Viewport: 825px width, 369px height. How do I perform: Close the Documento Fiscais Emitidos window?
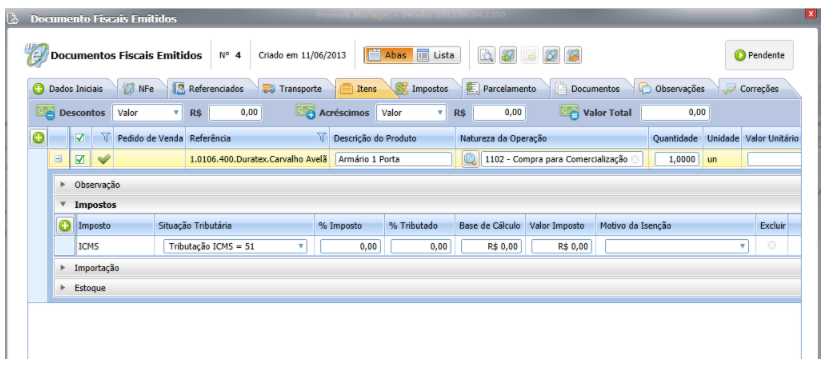pos(811,15)
